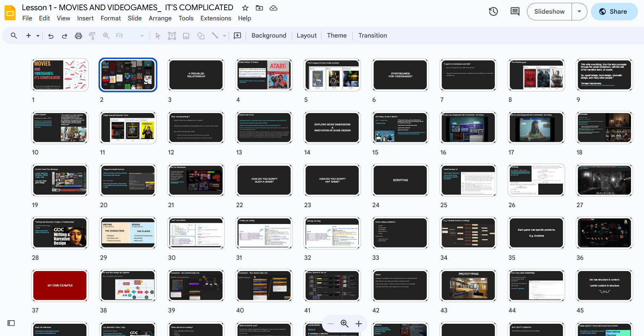Screen dimensions: 644x336
Task: Select slide 6 Storyboards for Videogames
Action: click(x=400, y=75)
